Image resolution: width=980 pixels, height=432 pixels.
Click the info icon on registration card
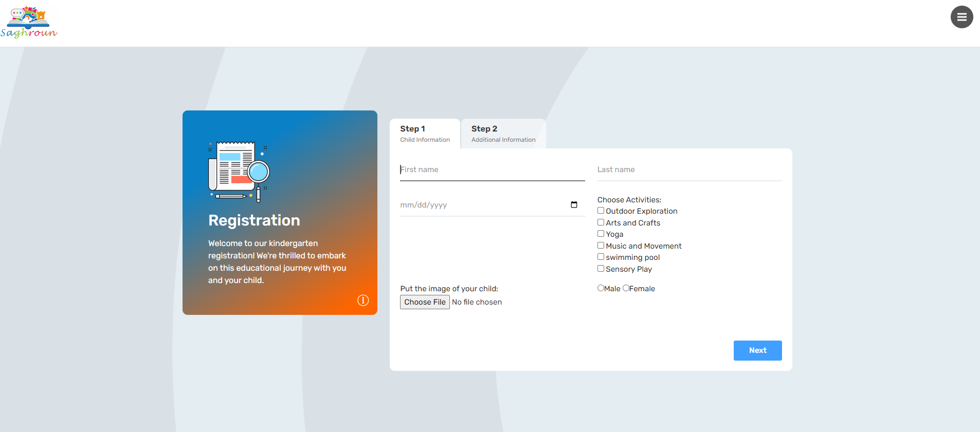tap(363, 300)
